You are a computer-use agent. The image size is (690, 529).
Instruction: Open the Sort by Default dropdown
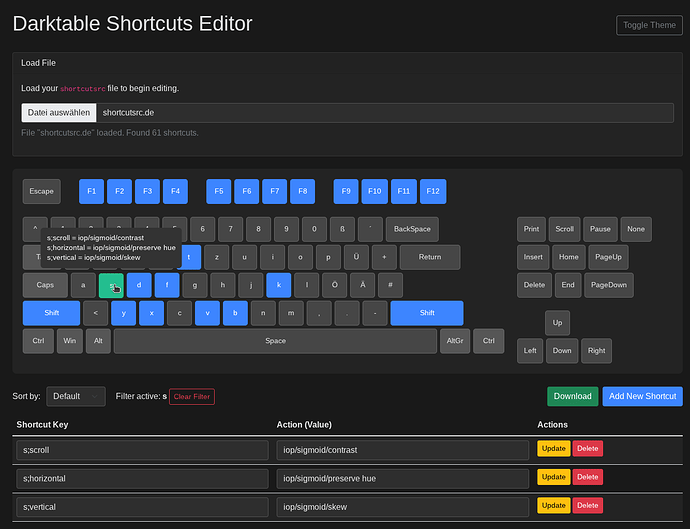coord(76,396)
